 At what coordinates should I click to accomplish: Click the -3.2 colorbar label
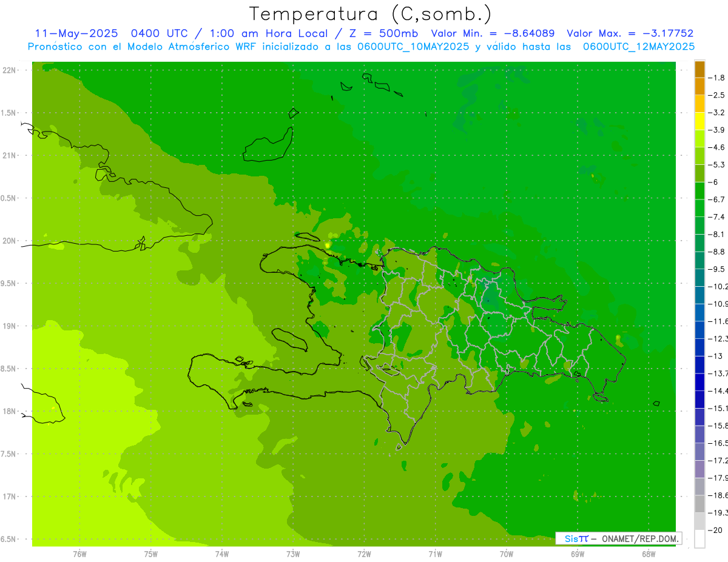pyautogui.click(x=716, y=113)
